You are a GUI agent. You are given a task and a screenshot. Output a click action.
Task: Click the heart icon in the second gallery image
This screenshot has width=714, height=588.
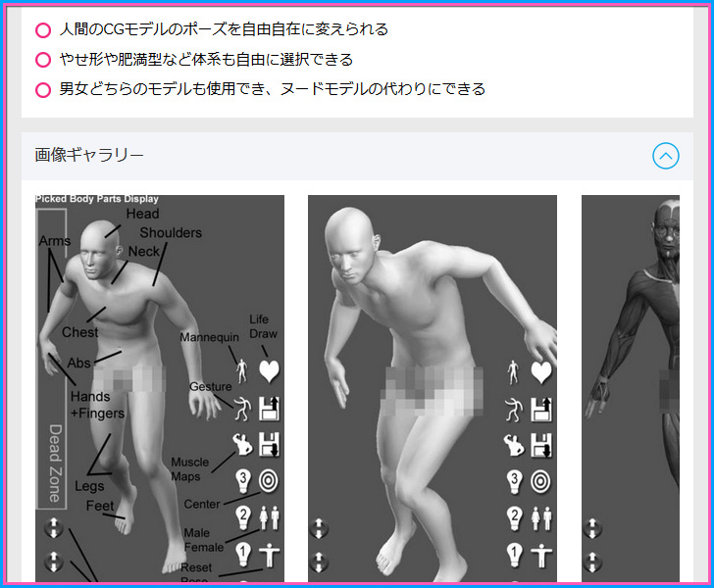(x=541, y=372)
